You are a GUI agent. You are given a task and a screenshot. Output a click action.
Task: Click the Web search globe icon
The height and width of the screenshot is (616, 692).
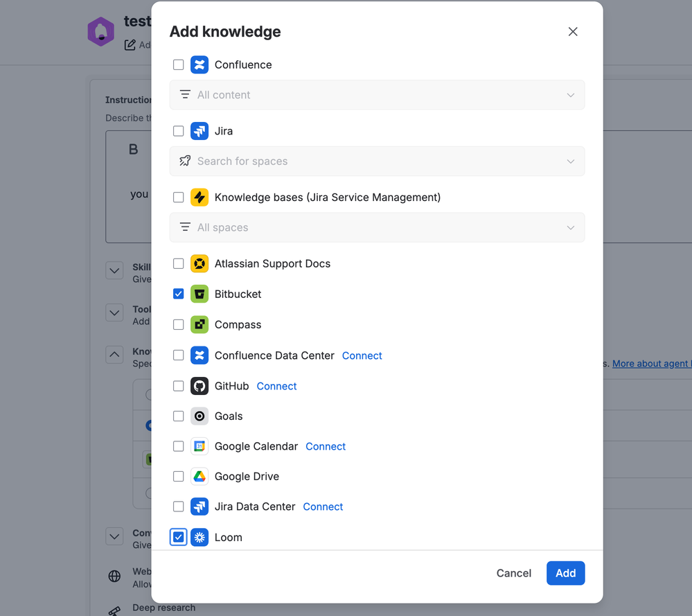pos(114,577)
